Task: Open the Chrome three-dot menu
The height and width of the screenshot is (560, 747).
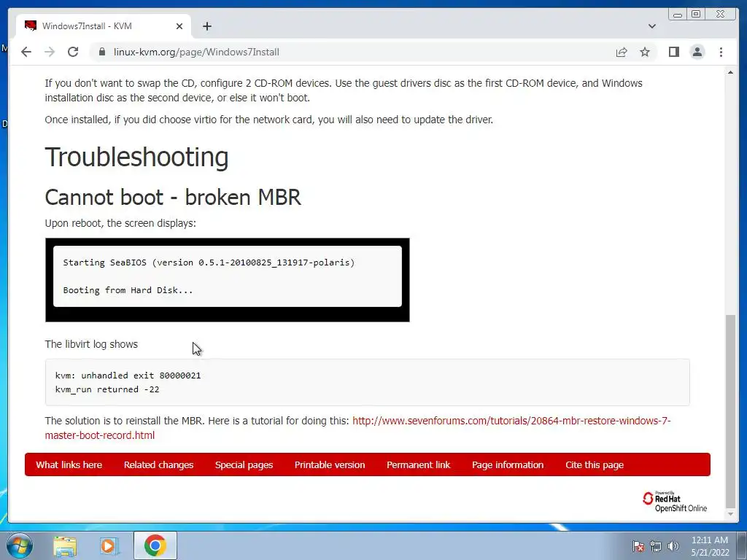Action: click(x=721, y=52)
